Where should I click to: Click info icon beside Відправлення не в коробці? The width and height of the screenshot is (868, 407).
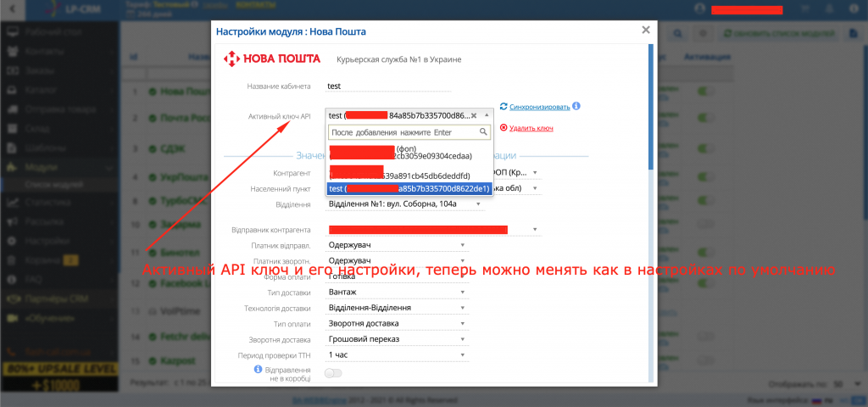pyautogui.click(x=258, y=369)
